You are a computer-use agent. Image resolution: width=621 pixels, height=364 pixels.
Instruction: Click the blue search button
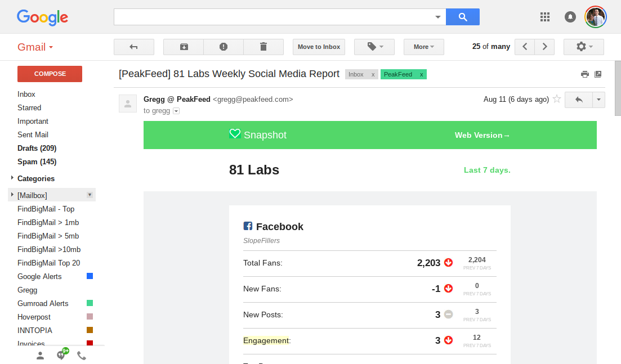coord(463,17)
